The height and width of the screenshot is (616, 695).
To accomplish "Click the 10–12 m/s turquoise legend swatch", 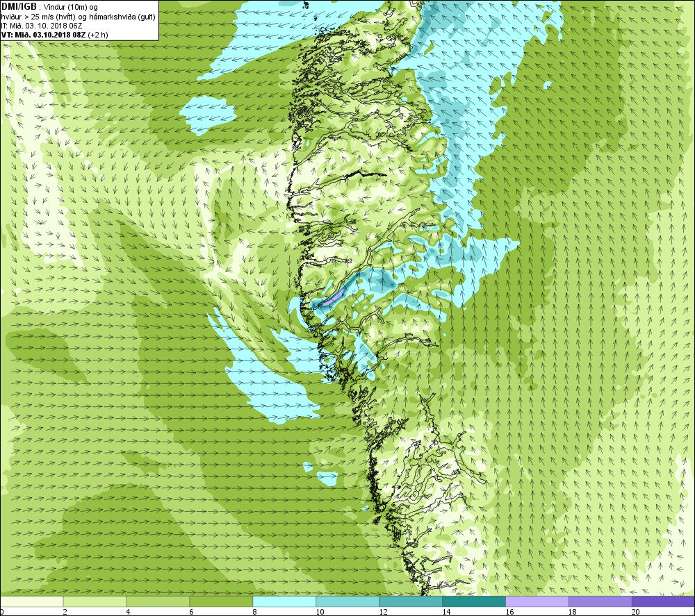I will 347,601.
